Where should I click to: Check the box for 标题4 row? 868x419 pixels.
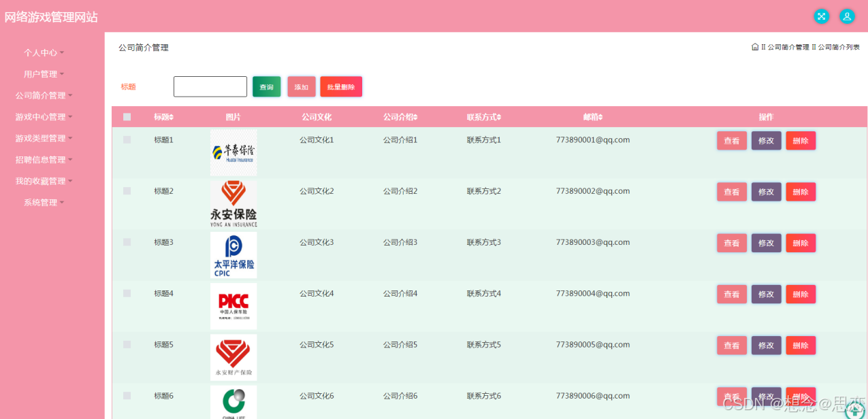coord(127,293)
